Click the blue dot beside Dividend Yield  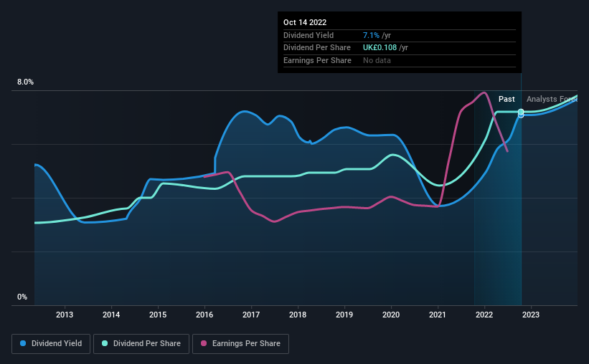(23, 344)
